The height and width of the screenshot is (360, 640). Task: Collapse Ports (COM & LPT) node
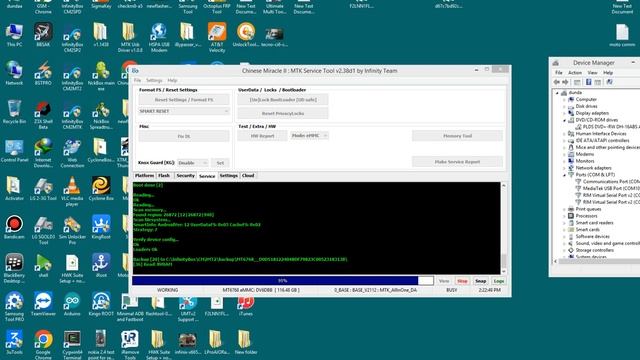[564, 175]
